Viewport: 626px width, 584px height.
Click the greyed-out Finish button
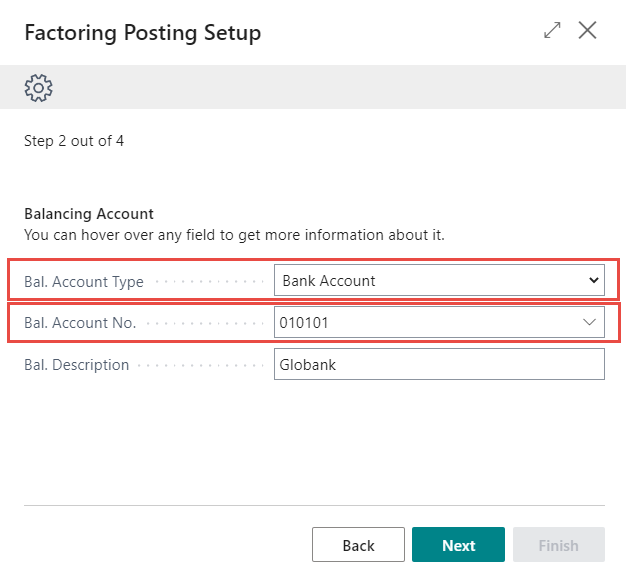coord(558,545)
